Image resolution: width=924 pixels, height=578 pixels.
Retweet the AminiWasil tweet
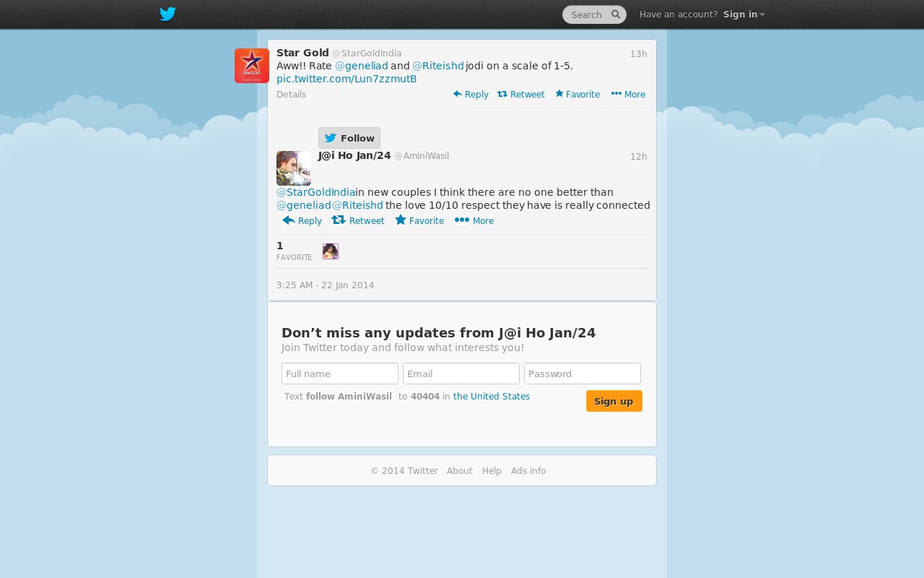click(358, 220)
